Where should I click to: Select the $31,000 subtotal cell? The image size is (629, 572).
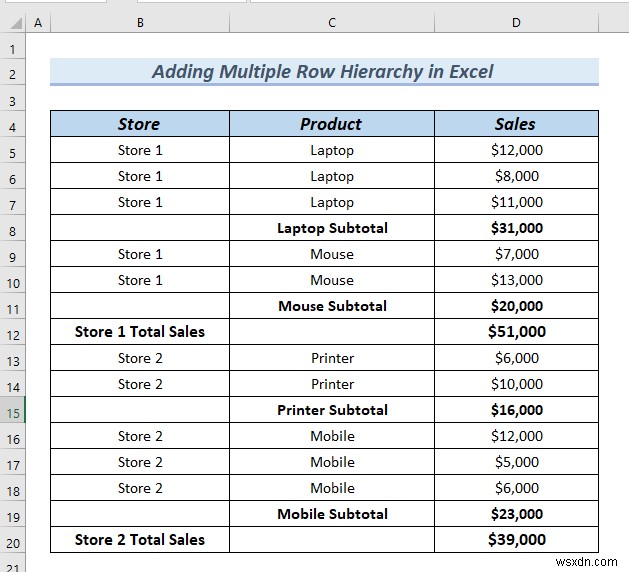pyautogui.click(x=516, y=228)
